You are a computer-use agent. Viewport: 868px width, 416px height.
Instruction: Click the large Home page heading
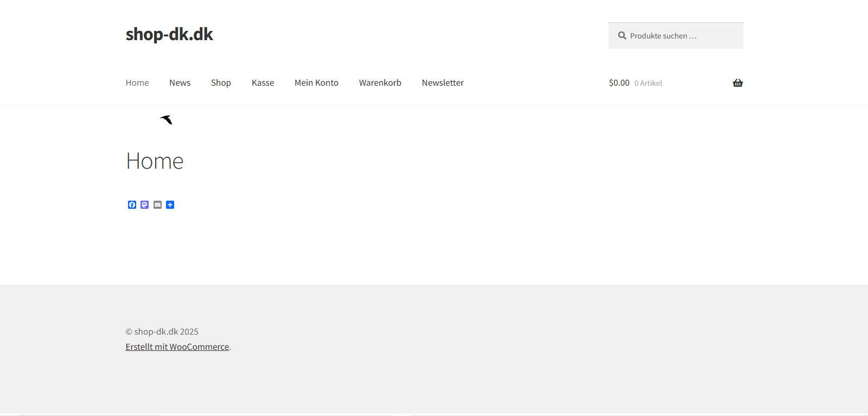(155, 161)
